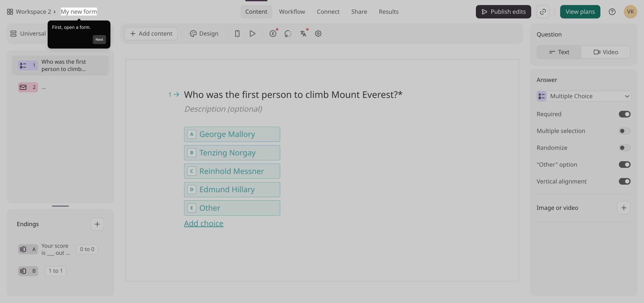Click the copy link icon

[x=543, y=12]
